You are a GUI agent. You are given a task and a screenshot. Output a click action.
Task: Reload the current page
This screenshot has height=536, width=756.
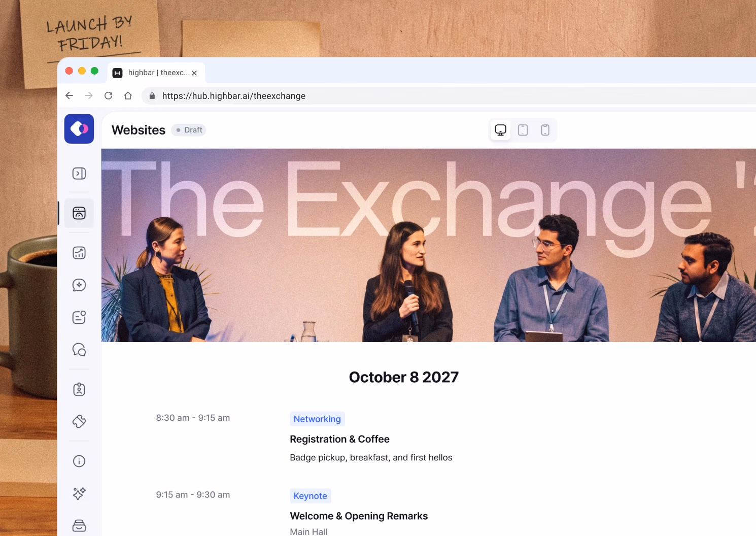pyautogui.click(x=109, y=95)
